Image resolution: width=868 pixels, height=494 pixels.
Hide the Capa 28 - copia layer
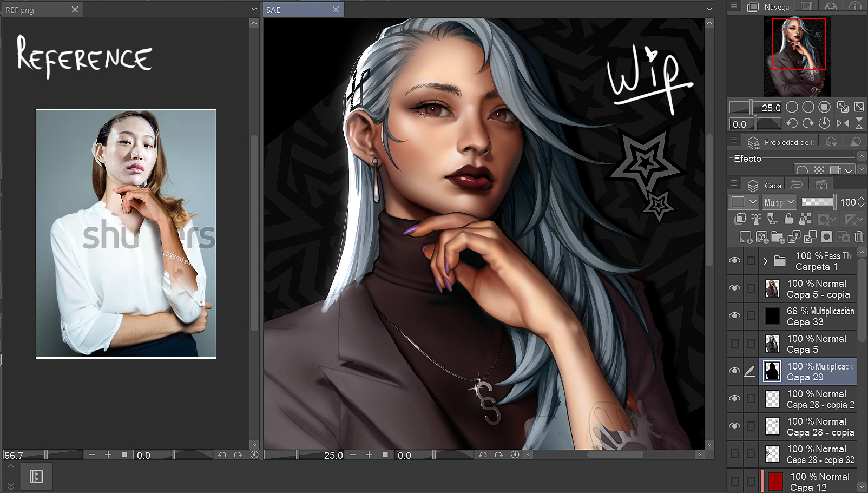point(734,426)
